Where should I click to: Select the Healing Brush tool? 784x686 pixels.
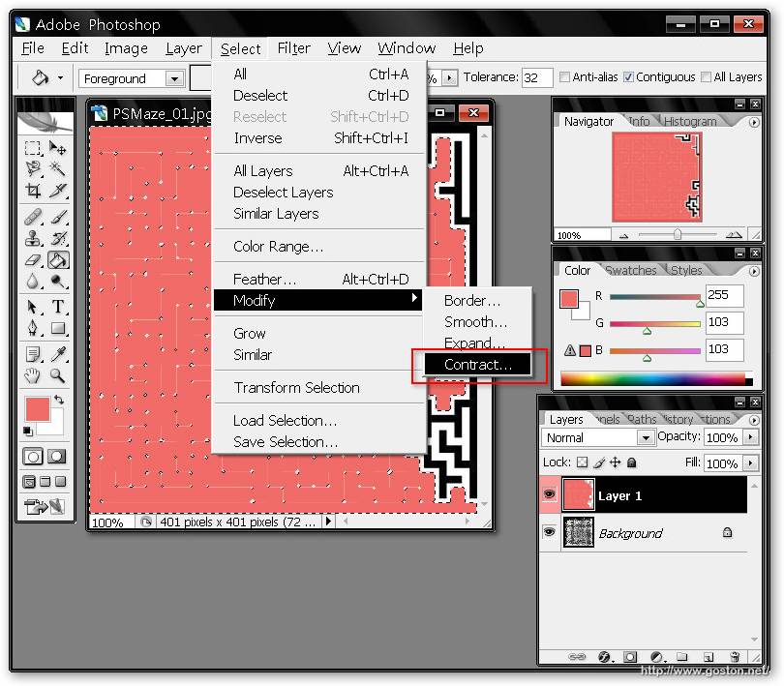(33, 218)
